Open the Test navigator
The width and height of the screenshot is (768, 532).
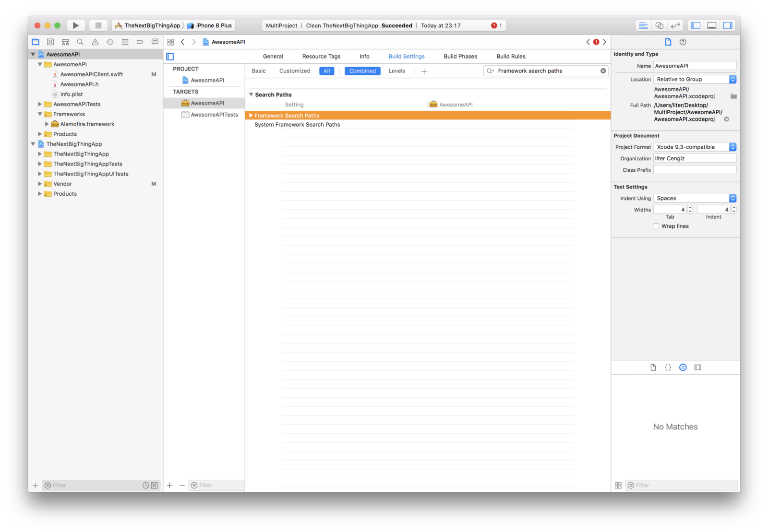pyautogui.click(x=110, y=42)
